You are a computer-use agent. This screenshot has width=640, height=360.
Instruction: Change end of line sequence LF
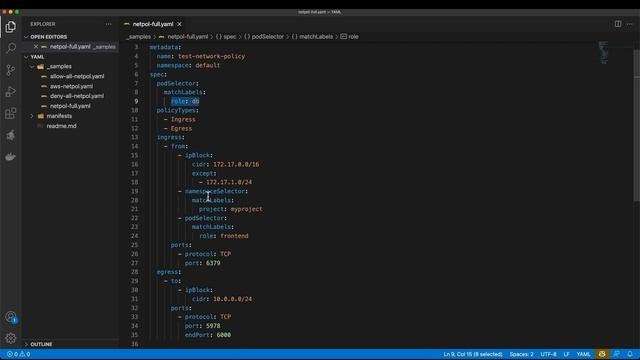pos(566,354)
